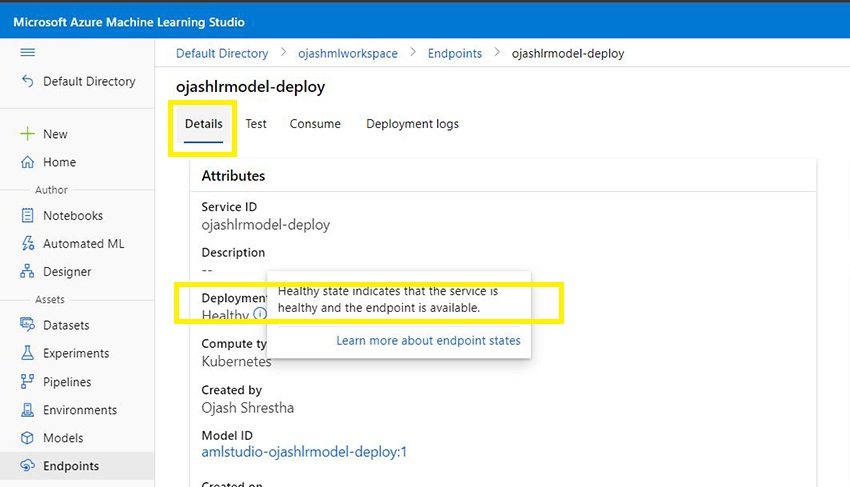Open the amlstudio-ojashlrmodel-deploy:1 model link

click(x=304, y=452)
